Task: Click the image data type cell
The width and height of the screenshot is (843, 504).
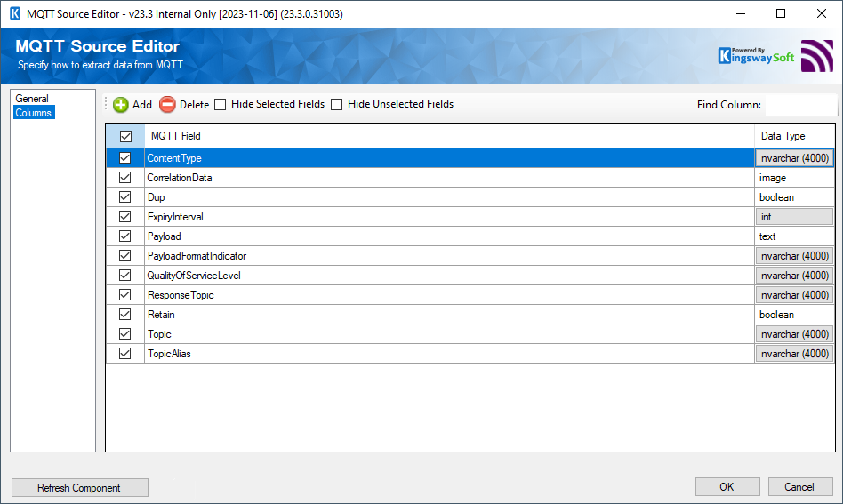Action: 795,177
